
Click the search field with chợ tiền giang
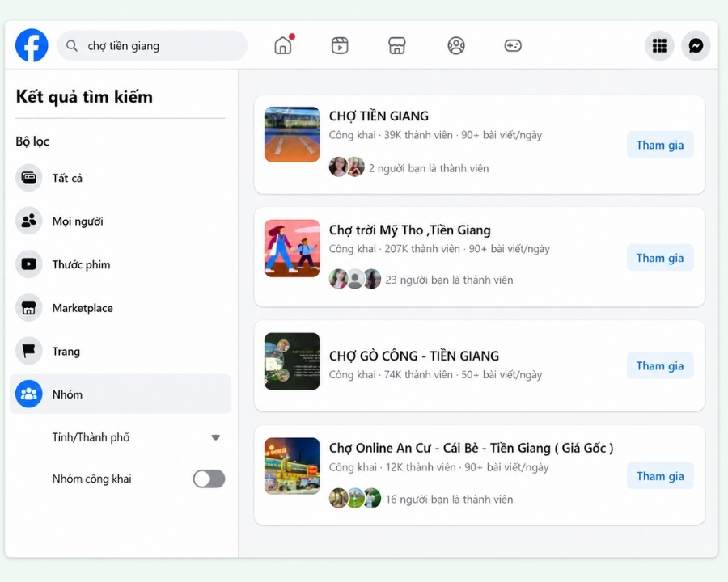click(152, 45)
